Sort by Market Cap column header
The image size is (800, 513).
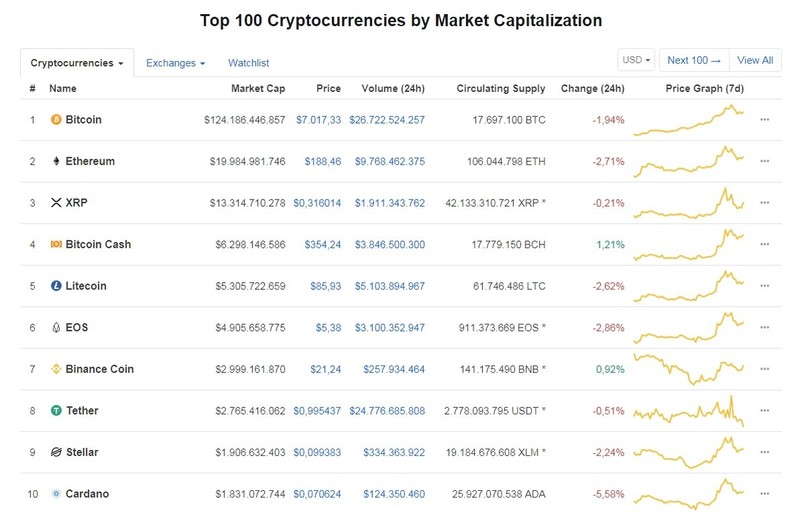pos(258,88)
